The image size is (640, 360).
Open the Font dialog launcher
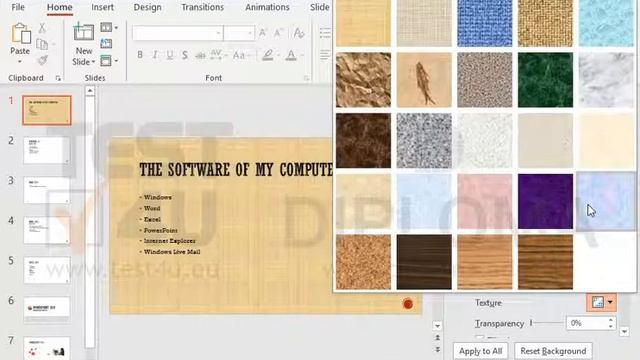[307, 78]
